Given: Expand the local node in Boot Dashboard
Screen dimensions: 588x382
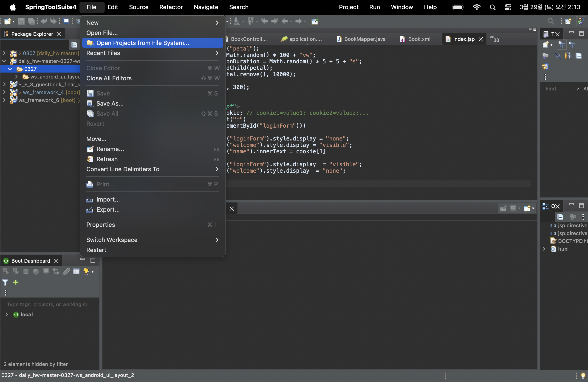Looking at the screenshot, I should [x=7, y=314].
